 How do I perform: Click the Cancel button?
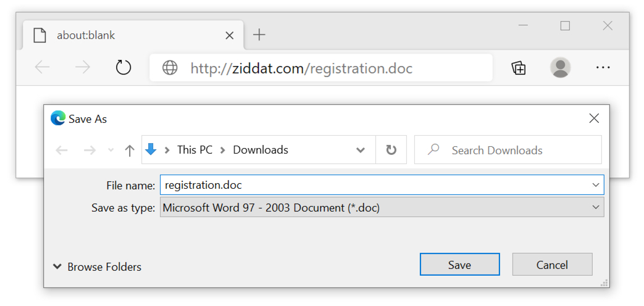[552, 265]
